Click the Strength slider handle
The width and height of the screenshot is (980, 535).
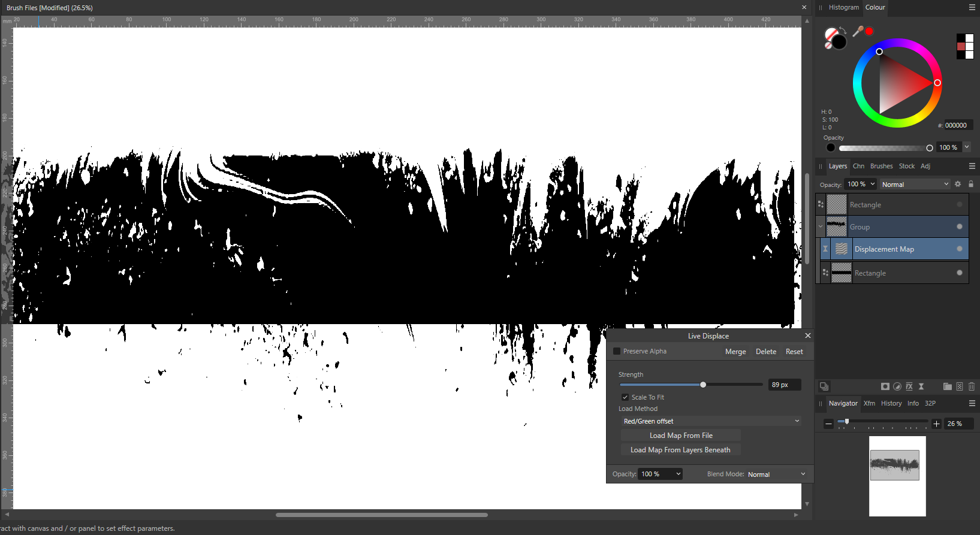(703, 385)
